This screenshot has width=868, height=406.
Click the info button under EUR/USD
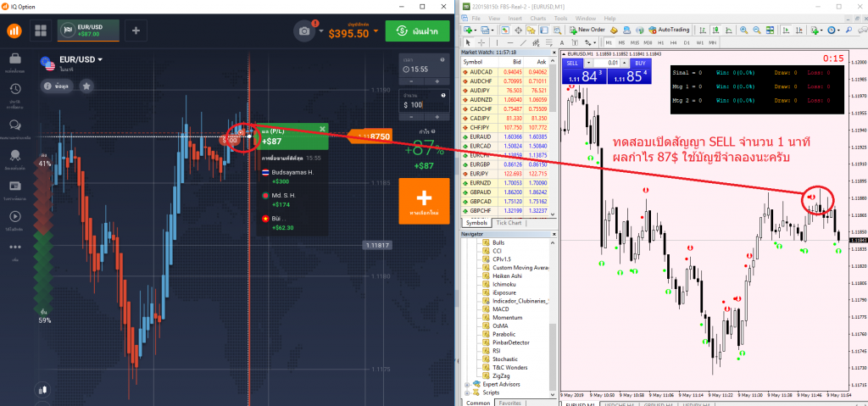pos(58,86)
